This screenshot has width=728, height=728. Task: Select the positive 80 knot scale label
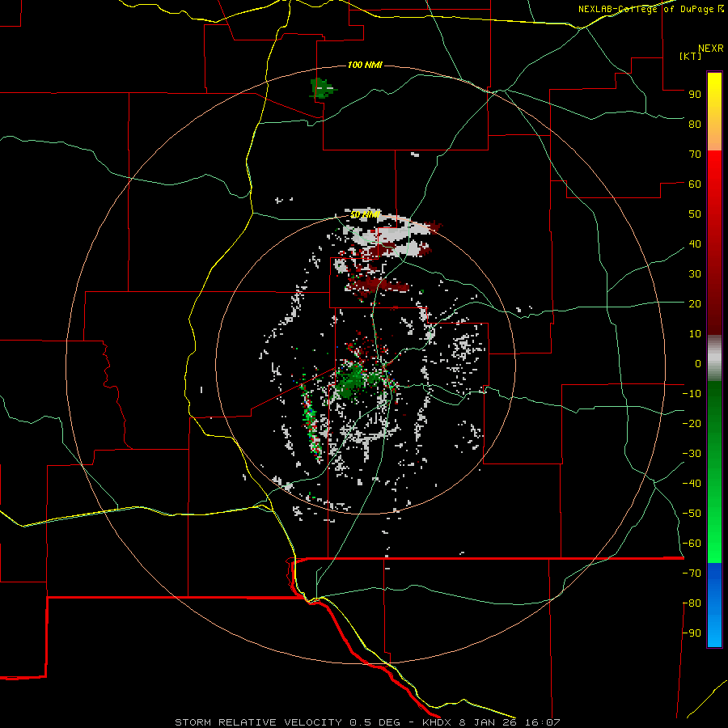[695, 124]
